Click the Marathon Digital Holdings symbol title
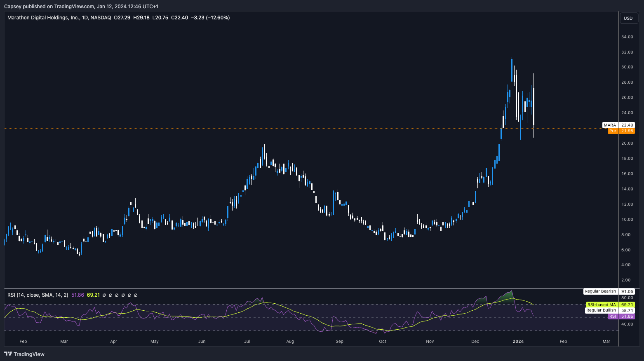644x361 pixels. pyautogui.click(x=59, y=18)
